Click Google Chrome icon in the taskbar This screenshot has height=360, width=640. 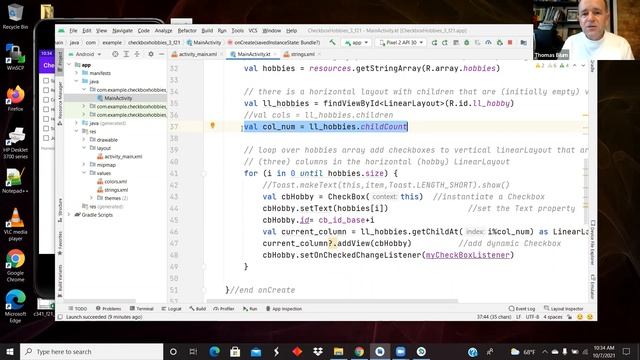coord(359,351)
